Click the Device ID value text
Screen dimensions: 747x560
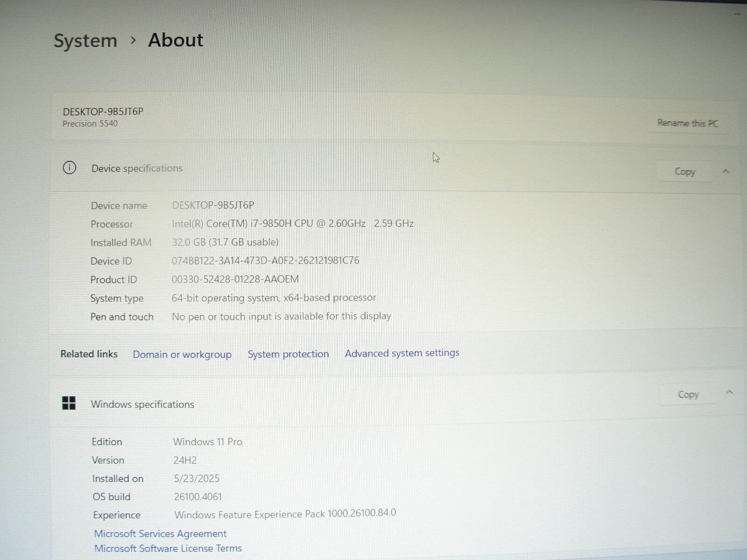[x=265, y=260]
